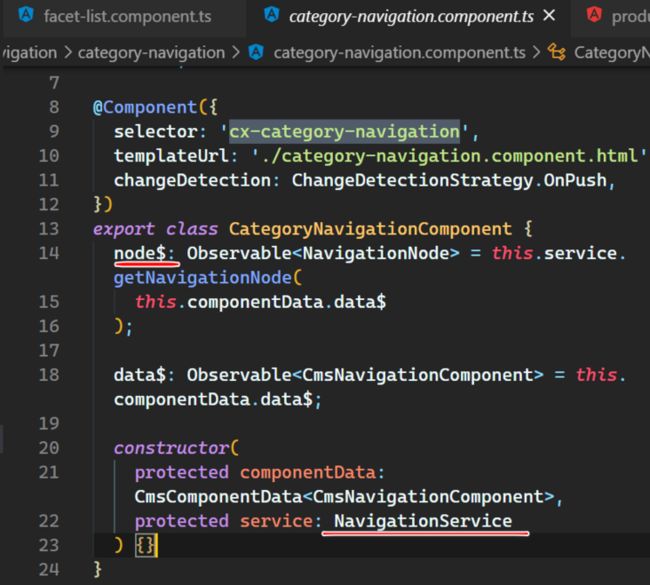Image resolution: width=650 pixels, height=585 pixels.
Task: Click NavigationNode type on line 14
Action: [376, 253]
